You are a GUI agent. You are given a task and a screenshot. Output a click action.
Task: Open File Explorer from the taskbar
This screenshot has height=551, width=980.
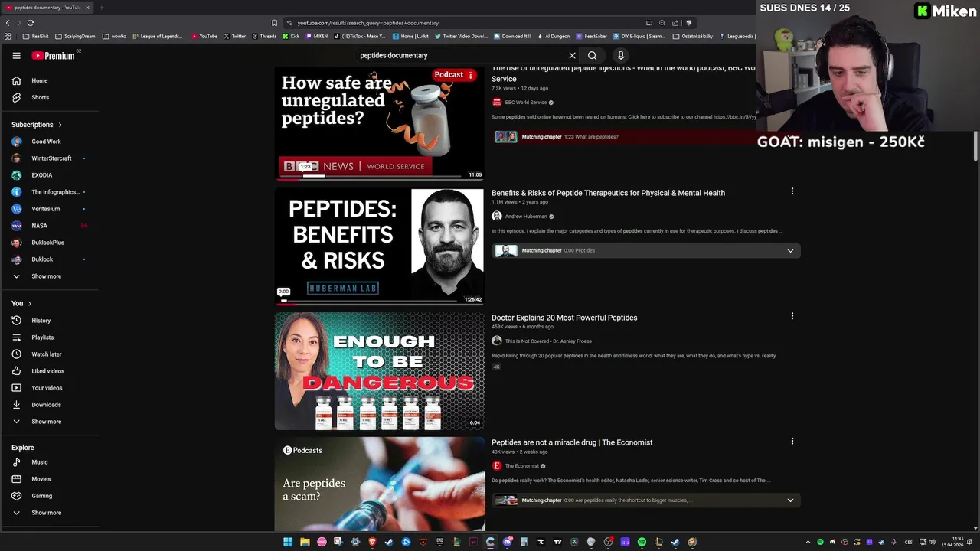click(305, 542)
